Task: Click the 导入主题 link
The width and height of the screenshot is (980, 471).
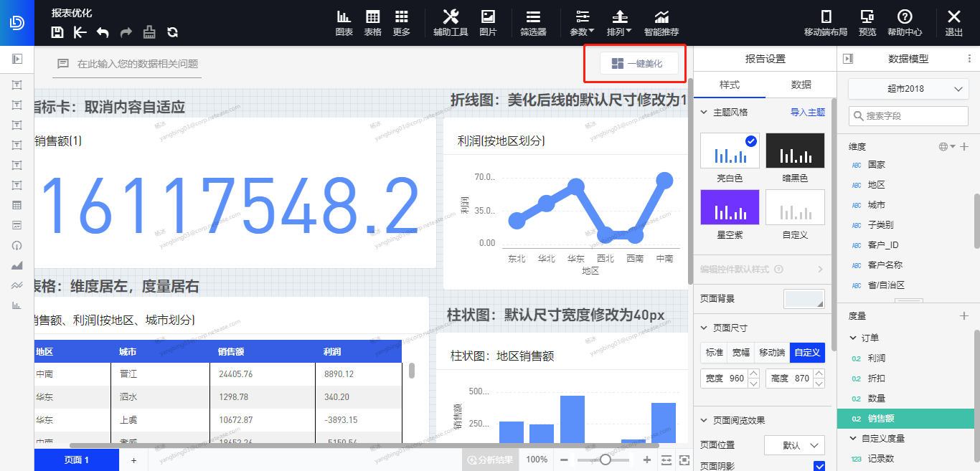Action: [807, 113]
